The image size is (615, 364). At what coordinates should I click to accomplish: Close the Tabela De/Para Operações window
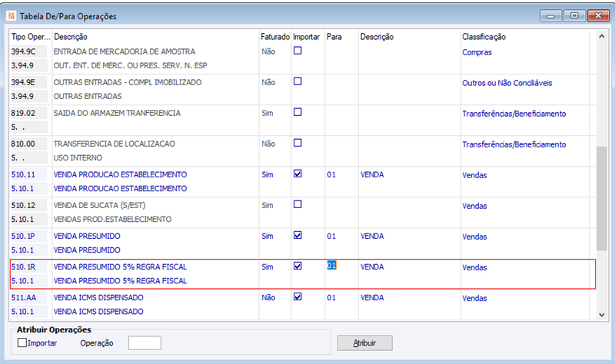click(x=598, y=15)
